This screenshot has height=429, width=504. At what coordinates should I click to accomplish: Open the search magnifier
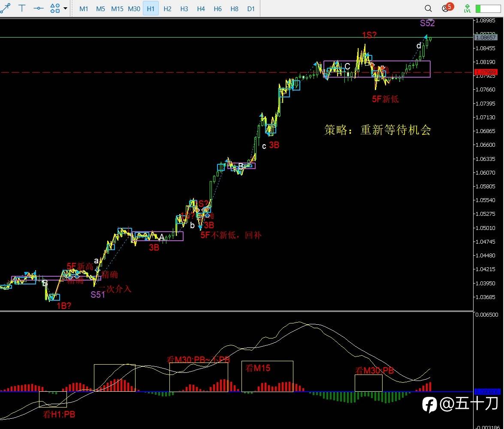[428, 8]
